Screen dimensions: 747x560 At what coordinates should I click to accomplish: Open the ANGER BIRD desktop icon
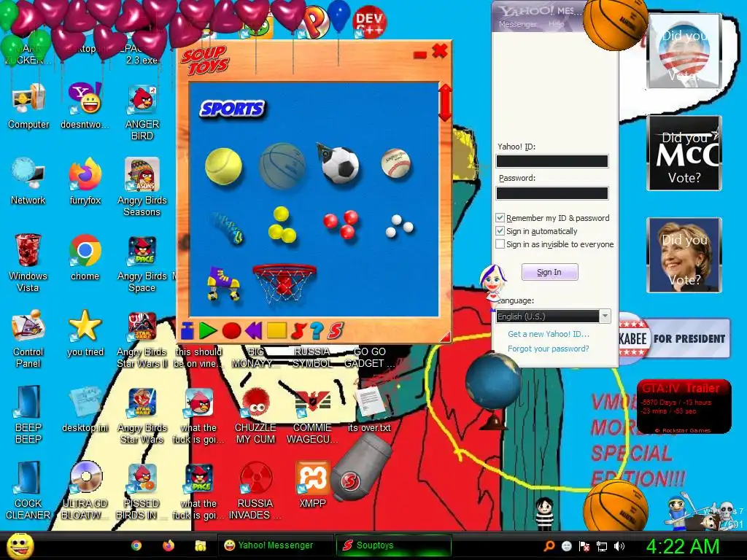click(142, 112)
